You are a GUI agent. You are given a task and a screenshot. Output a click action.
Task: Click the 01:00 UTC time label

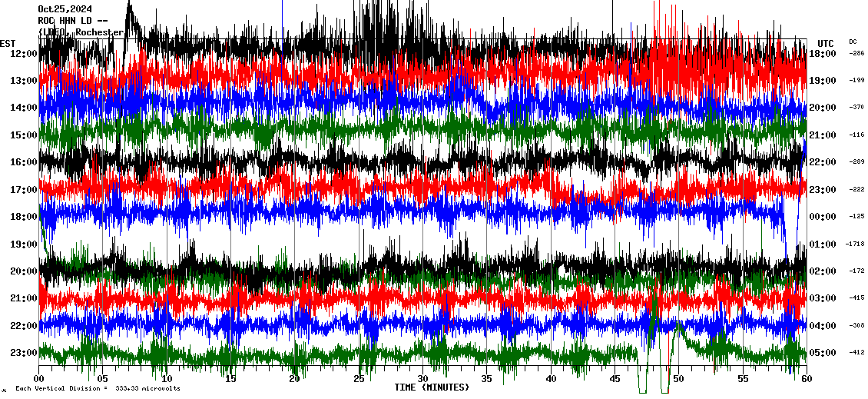[823, 244]
